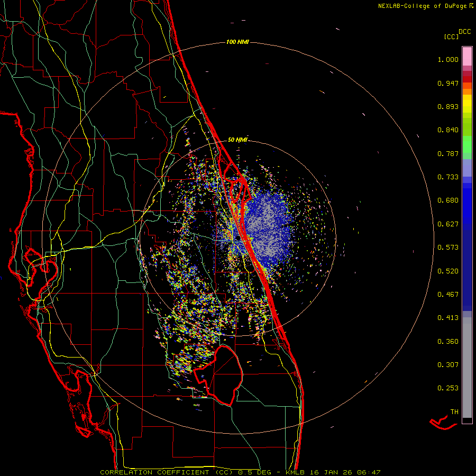Select the 0.573 scale value
476x476 pixels.
(448, 248)
